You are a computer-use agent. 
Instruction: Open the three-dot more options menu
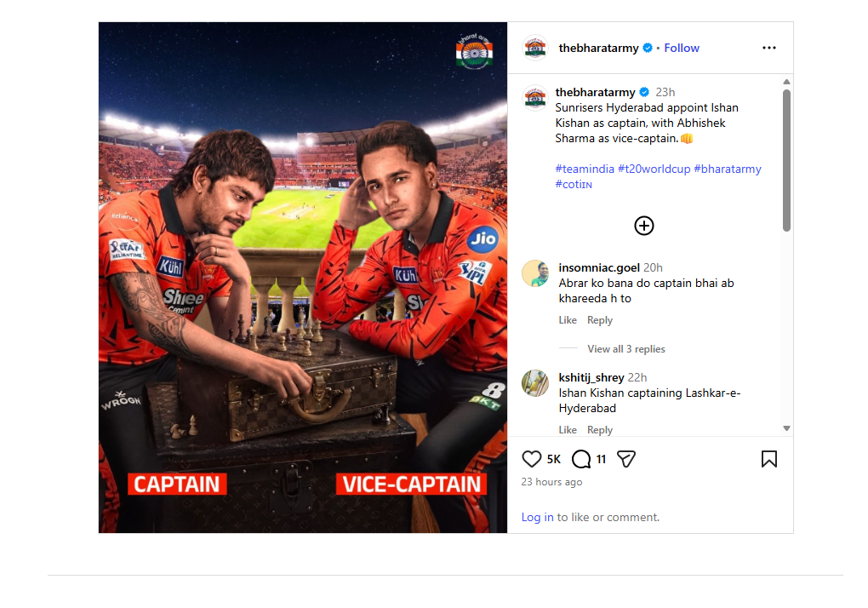[x=769, y=48]
